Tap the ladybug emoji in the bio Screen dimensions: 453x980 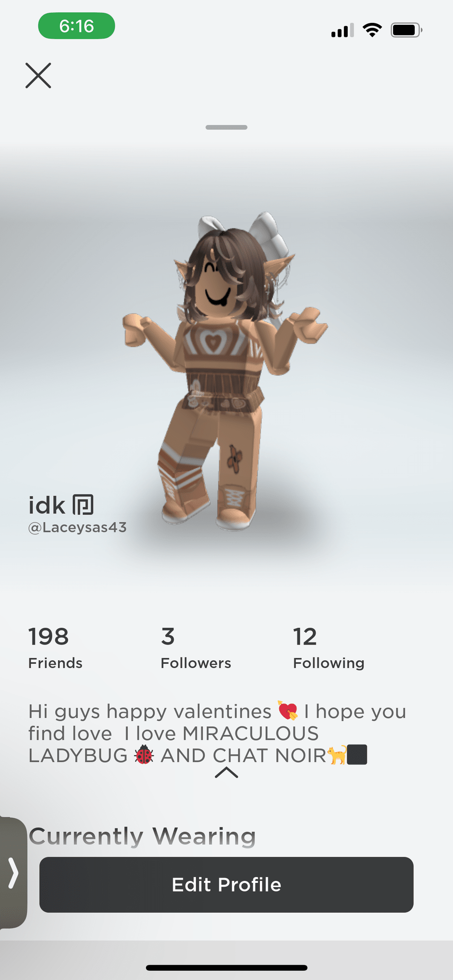point(144,756)
